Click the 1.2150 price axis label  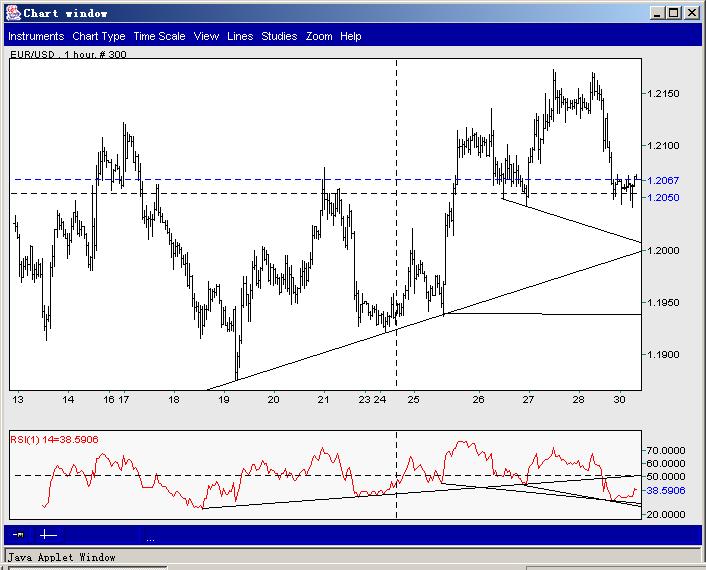tap(663, 94)
